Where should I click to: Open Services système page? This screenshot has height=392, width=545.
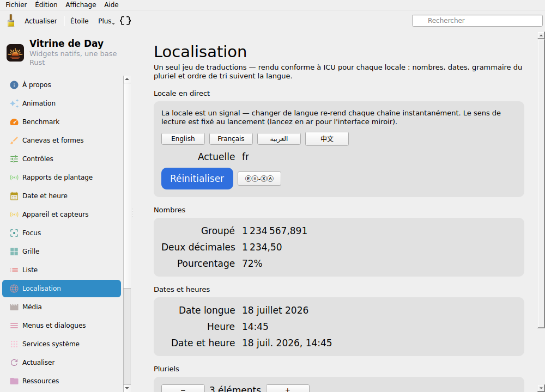pos(62,344)
